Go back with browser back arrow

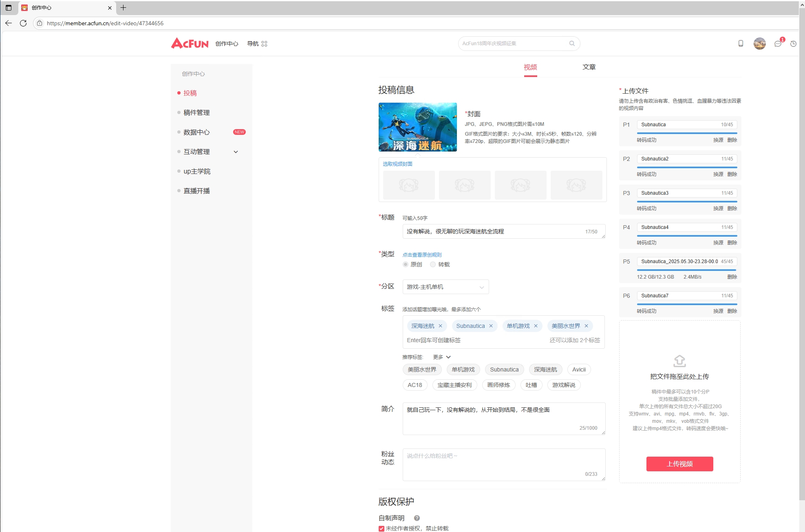(9, 23)
